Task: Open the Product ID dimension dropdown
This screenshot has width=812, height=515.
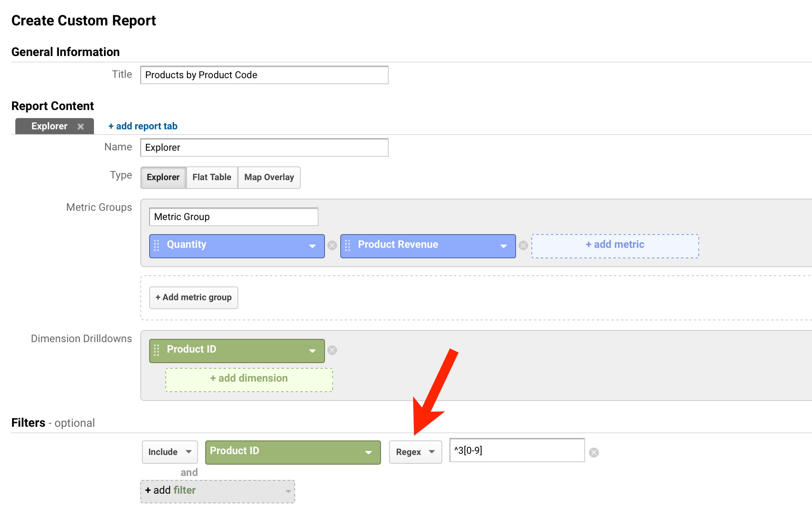Action: (312, 350)
